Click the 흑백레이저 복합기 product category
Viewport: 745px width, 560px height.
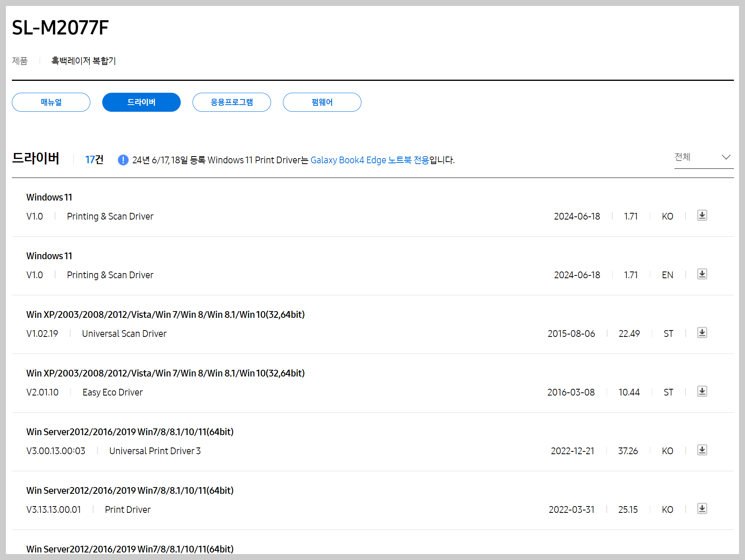[x=84, y=61]
